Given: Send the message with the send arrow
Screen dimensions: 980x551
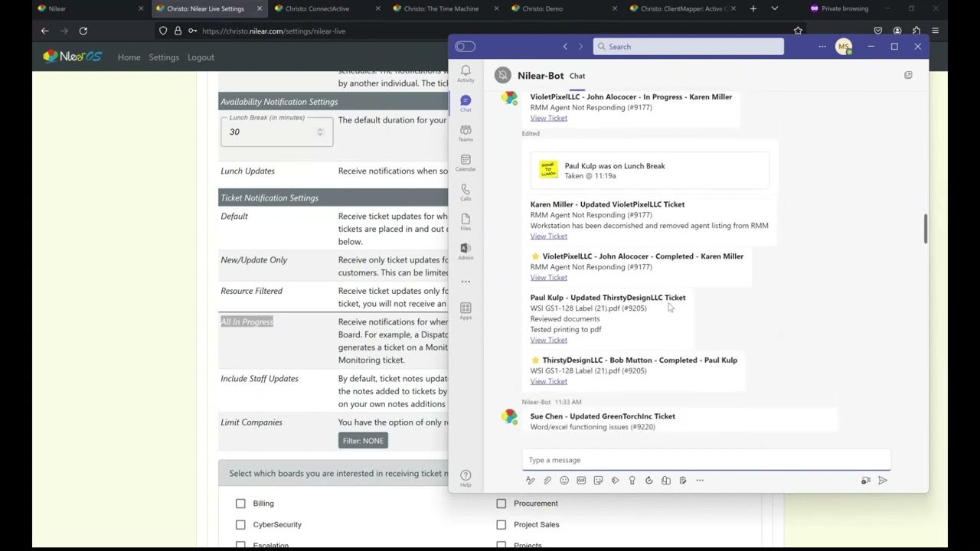Looking at the screenshot, I should point(883,481).
